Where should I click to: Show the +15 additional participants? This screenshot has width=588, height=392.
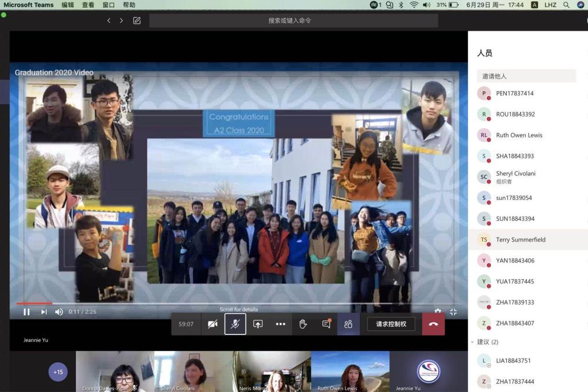pos(58,371)
